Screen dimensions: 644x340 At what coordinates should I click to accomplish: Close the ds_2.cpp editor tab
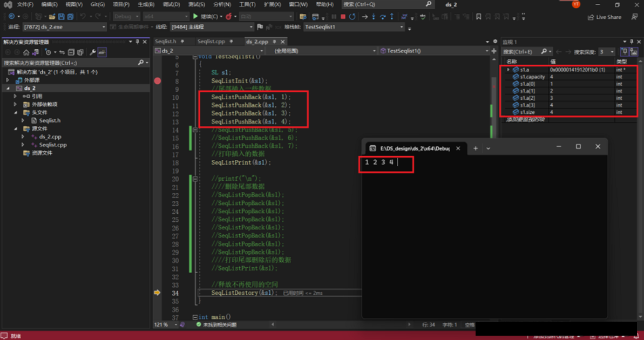click(282, 42)
